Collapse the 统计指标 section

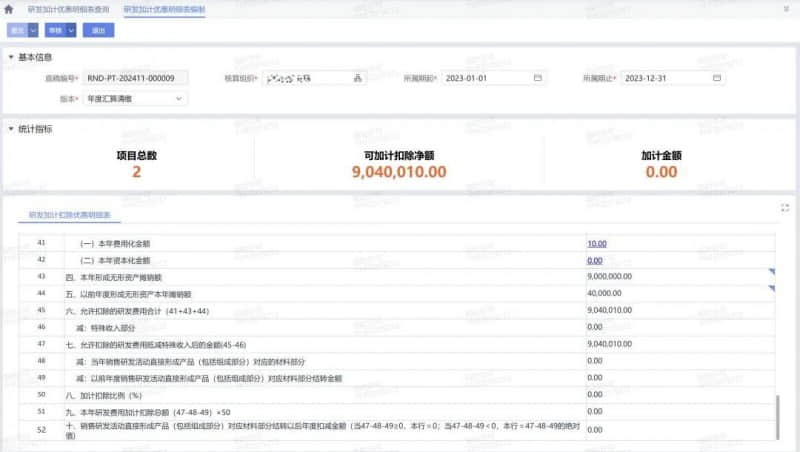click(11, 129)
